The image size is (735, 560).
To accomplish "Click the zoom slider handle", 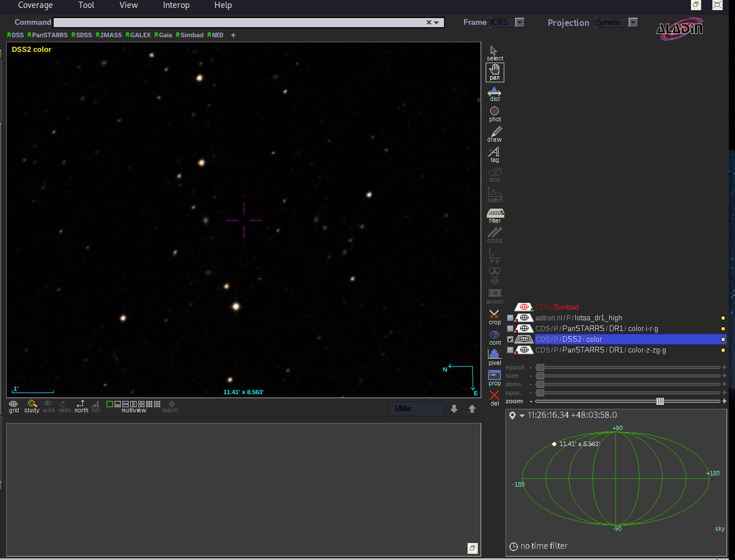I will pyautogui.click(x=660, y=401).
